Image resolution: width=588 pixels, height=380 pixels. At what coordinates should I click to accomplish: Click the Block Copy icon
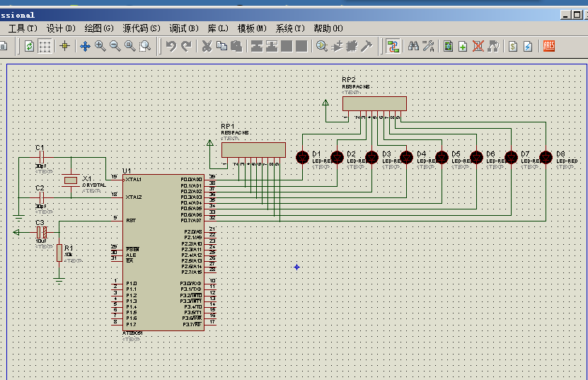[x=257, y=47]
